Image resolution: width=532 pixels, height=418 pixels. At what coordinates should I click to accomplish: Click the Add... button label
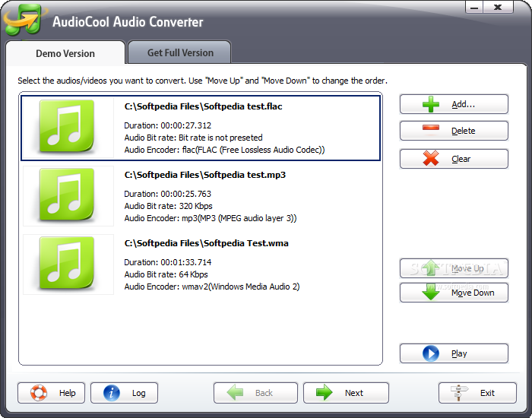[x=463, y=104]
